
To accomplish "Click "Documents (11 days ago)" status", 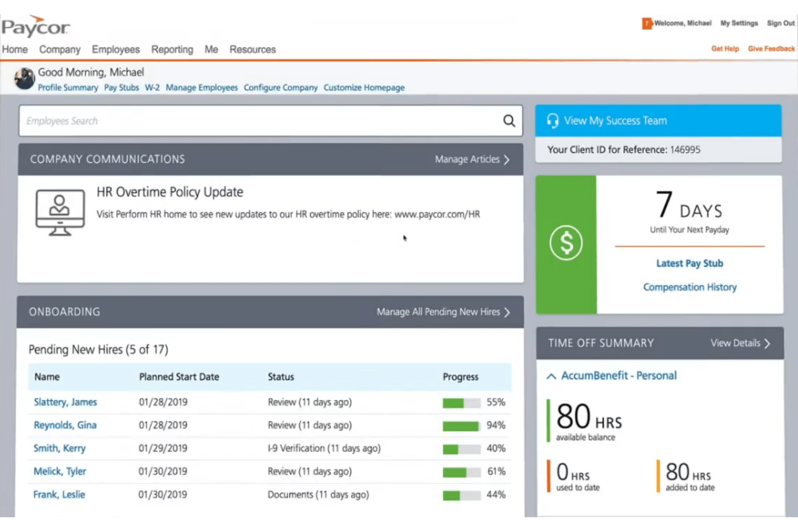I will coord(318,495).
